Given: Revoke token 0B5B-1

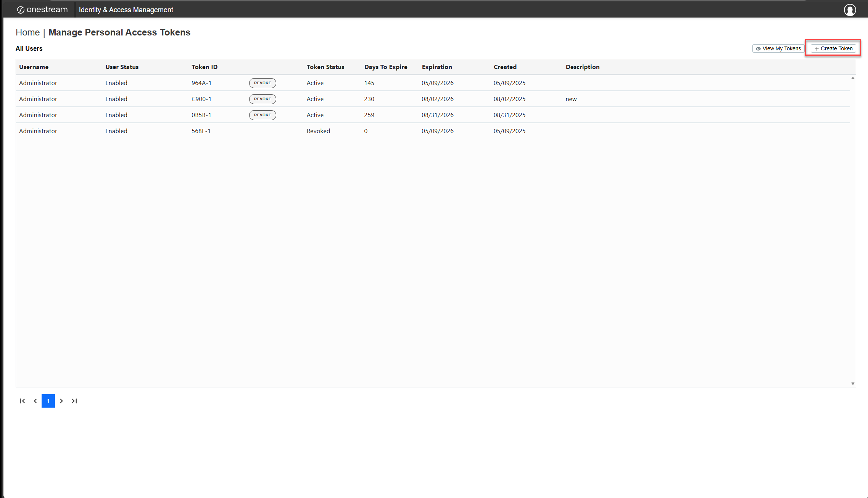Looking at the screenshot, I should (x=262, y=115).
